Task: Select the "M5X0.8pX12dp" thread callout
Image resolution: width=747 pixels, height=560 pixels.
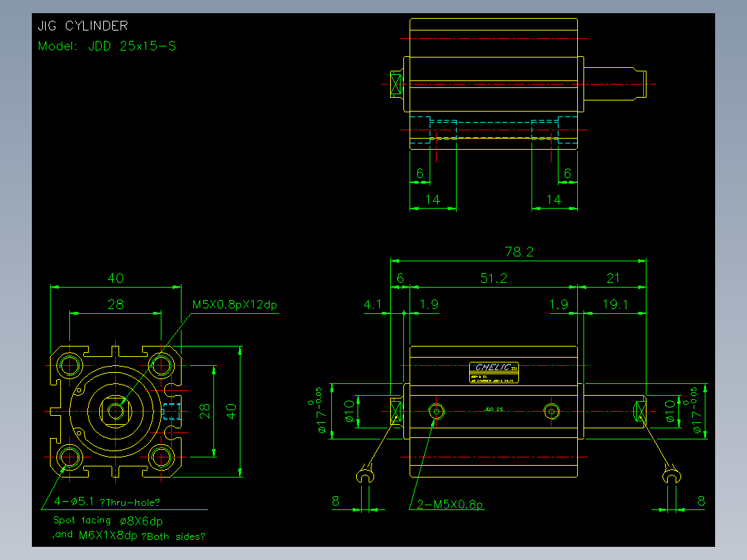Action: point(234,304)
